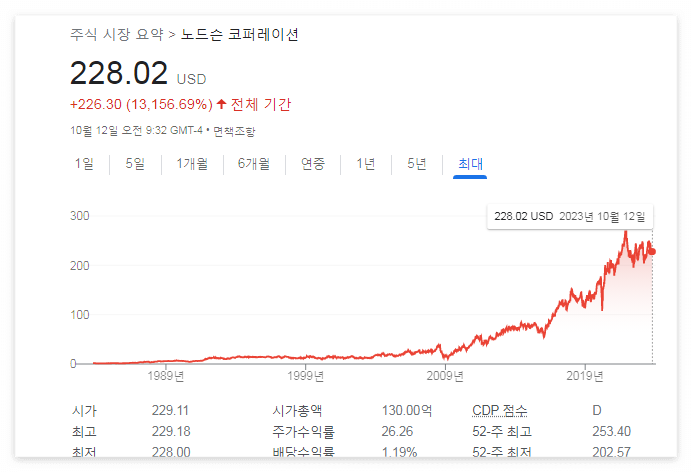The width and height of the screenshot is (692, 472).
Task: Click the 주가수익률 label
Action: point(304,431)
